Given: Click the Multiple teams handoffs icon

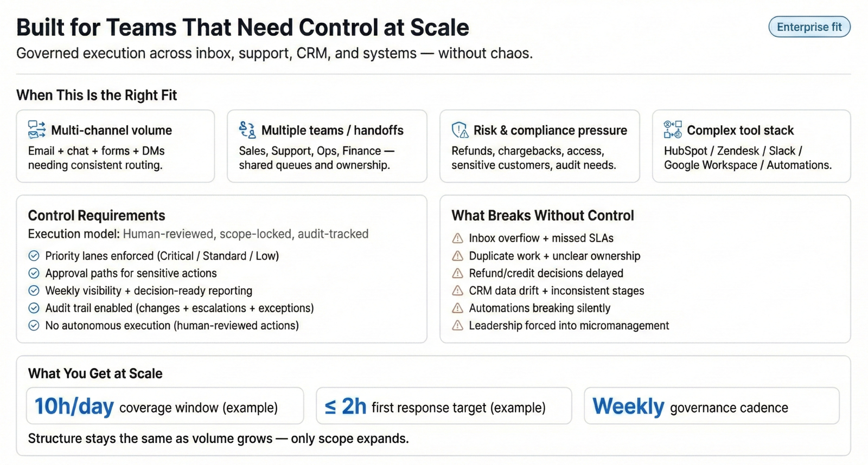Looking at the screenshot, I should [247, 130].
